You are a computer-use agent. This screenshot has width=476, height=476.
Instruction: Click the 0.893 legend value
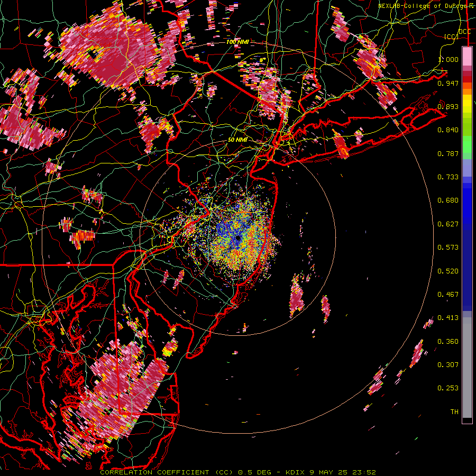point(448,106)
